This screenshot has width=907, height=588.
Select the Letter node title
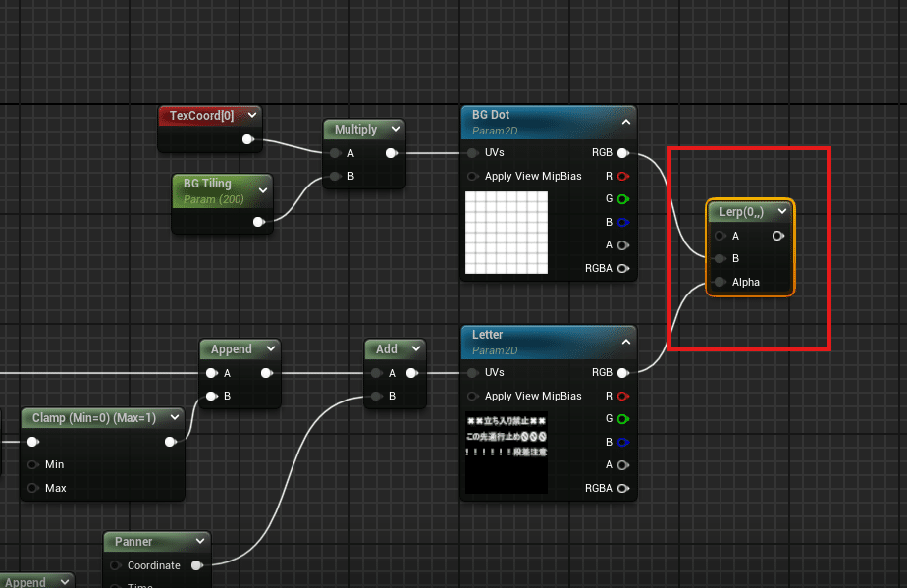[x=487, y=335]
